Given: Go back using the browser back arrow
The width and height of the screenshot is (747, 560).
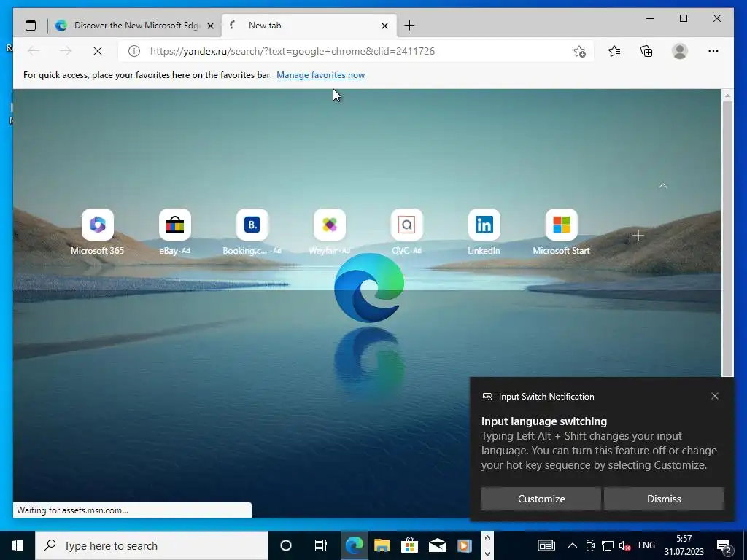Looking at the screenshot, I should point(34,51).
